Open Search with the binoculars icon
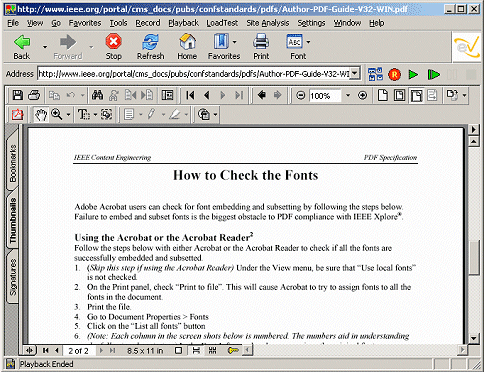 point(97,96)
